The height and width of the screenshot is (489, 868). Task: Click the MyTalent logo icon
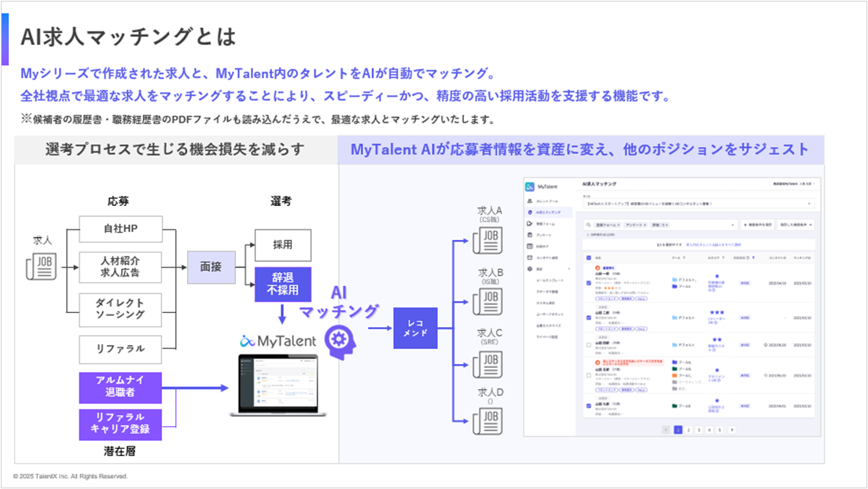pyautogui.click(x=529, y=185)
